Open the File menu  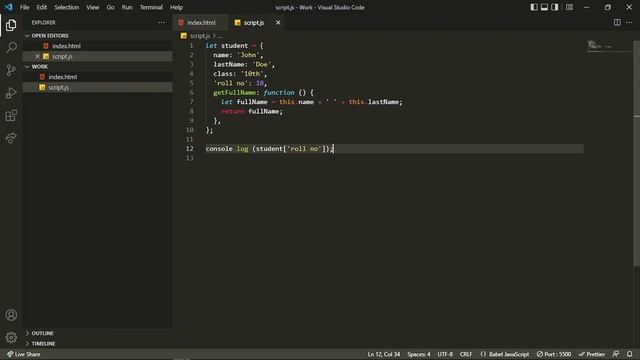pos(24,7)
